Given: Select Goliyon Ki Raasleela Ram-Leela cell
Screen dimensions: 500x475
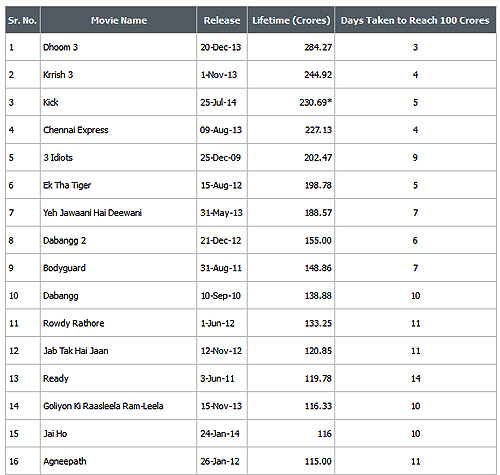Looking at the screenshot, I should 118,406.
